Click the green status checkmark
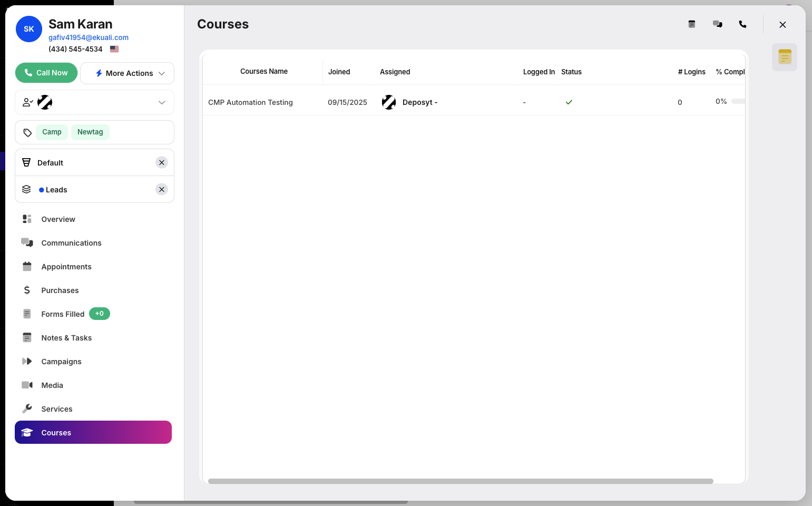812x506 pixels. (569, 102)
